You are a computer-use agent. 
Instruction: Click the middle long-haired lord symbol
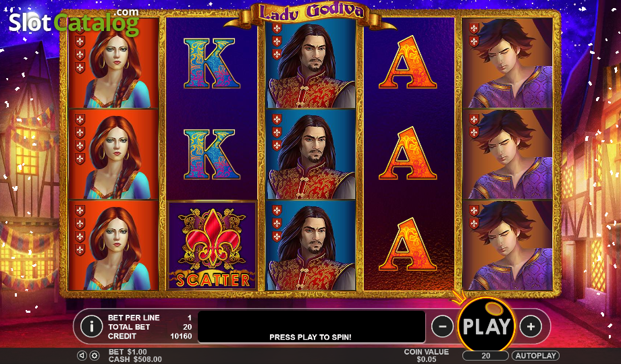coord(311,154)
